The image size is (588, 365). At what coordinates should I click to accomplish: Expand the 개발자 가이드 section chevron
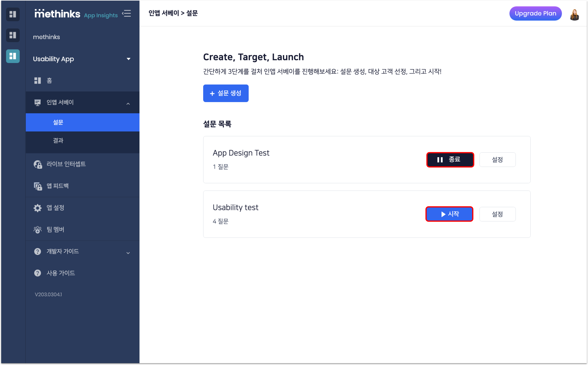128,253
